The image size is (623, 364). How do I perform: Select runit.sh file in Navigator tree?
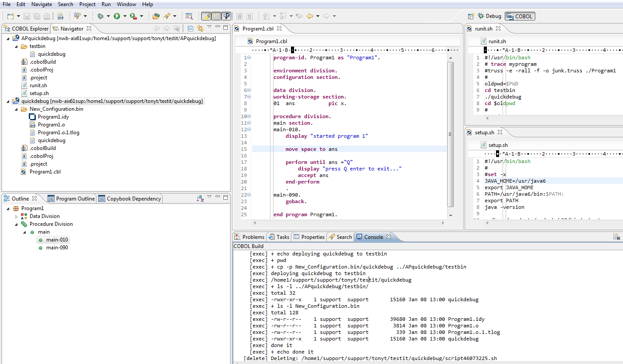(x=38, y=85)
